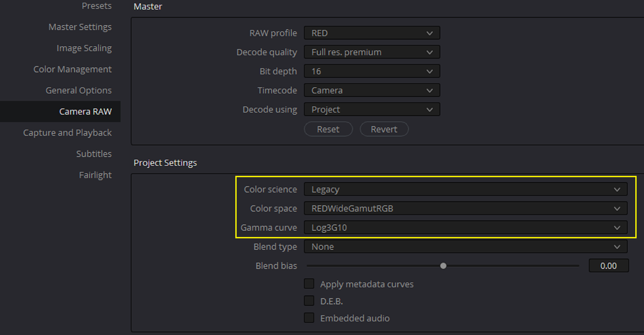
Task: Expand Color space dropdown REDWideGamutRGB
Action: coord(465,209)
